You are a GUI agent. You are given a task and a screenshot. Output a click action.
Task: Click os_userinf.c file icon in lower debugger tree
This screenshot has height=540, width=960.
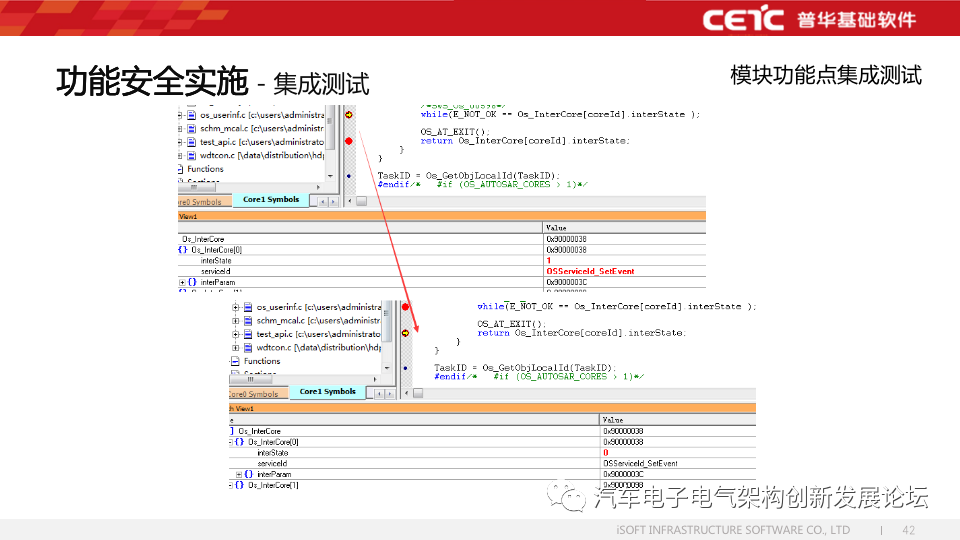coord(248,307)
